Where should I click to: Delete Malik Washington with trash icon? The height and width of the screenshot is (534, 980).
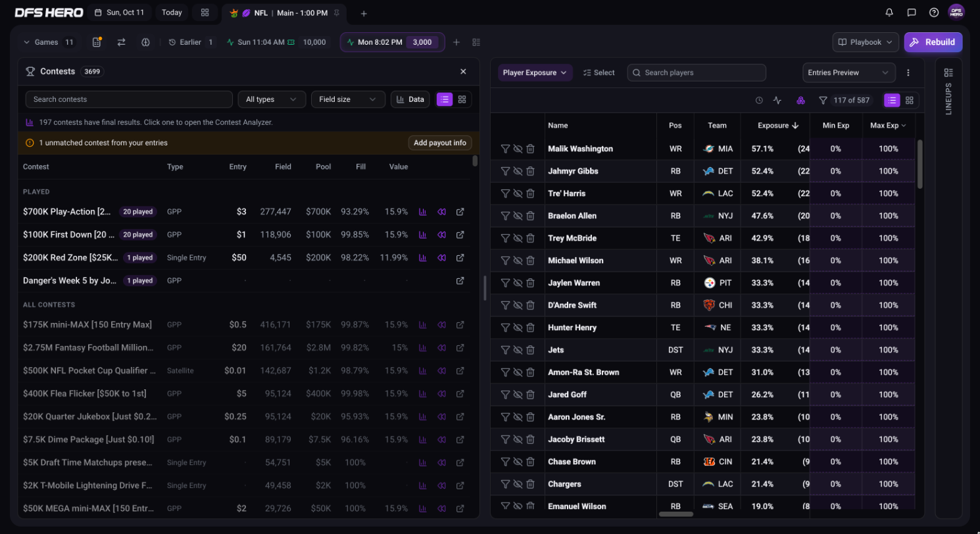(530, 149)
